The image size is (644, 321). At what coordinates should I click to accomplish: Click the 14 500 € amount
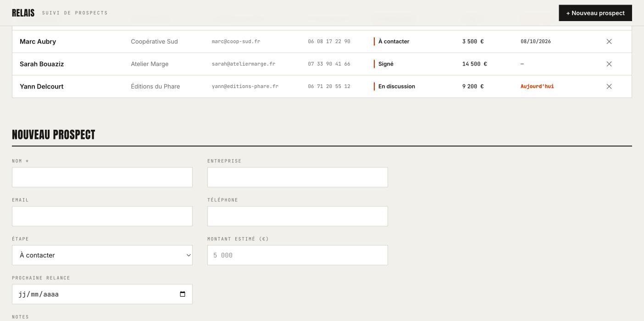coord(475,64)
